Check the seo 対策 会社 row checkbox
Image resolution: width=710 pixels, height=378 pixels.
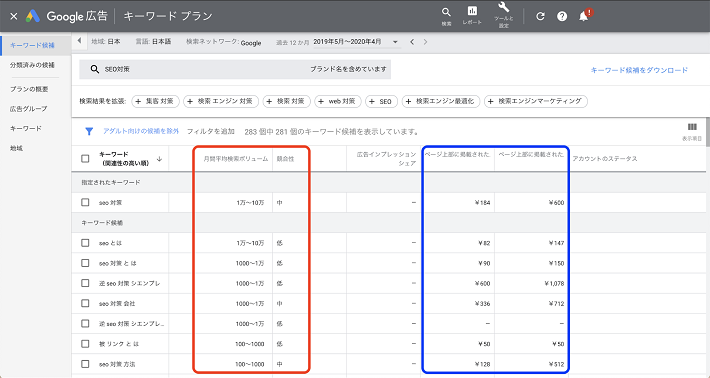click(85, 303)
